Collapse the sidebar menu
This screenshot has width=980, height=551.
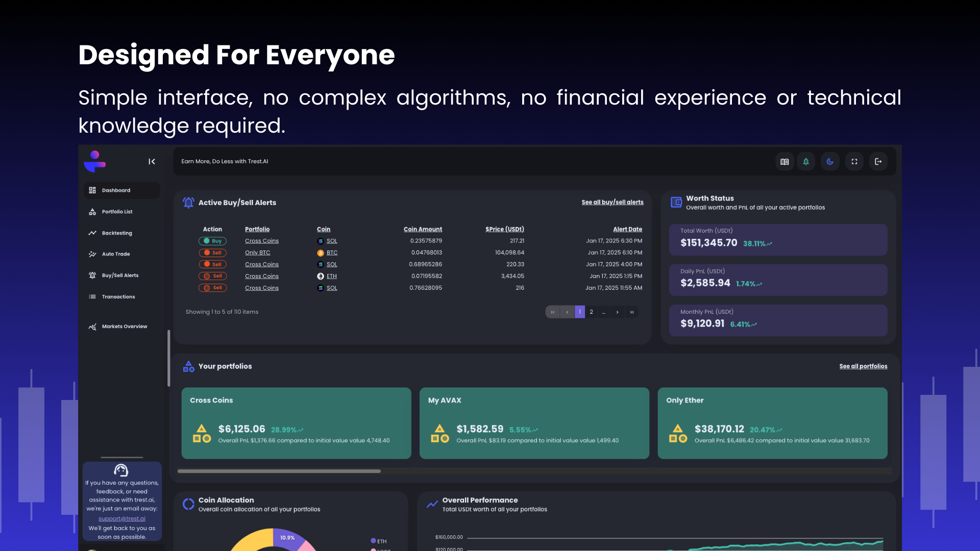(x=152, y=162)
